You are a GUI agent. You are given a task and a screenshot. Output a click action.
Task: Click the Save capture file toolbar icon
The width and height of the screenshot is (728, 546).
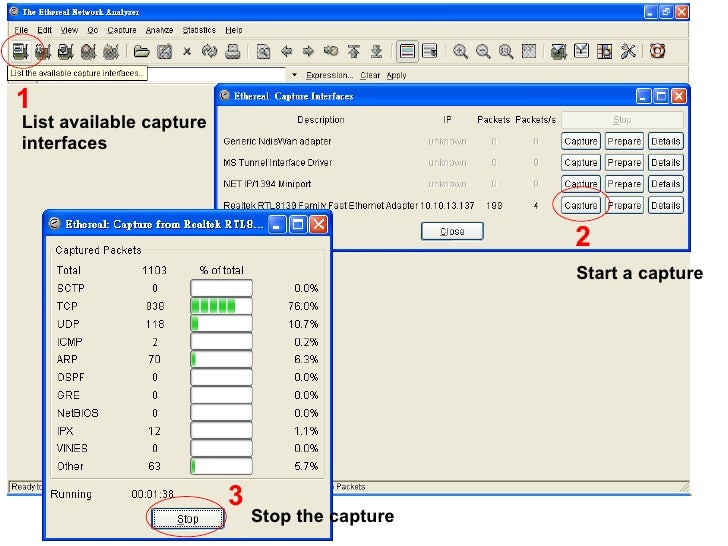point(164,51)
